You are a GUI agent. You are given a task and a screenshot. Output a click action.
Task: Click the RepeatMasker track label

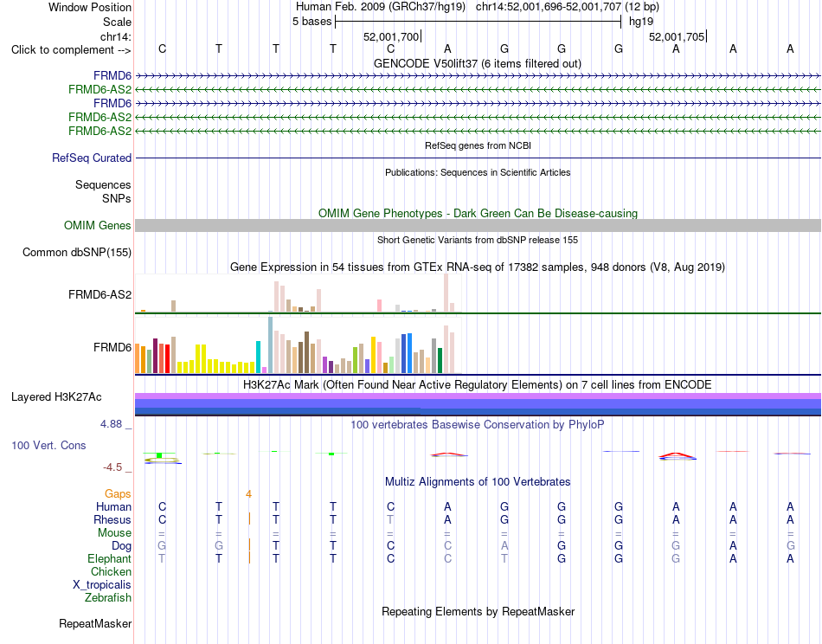click(x=95, y=623)
